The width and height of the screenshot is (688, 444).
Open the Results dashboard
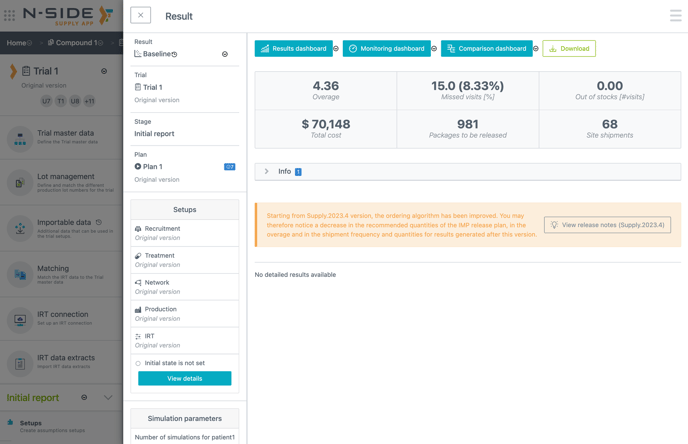point(293,48)
